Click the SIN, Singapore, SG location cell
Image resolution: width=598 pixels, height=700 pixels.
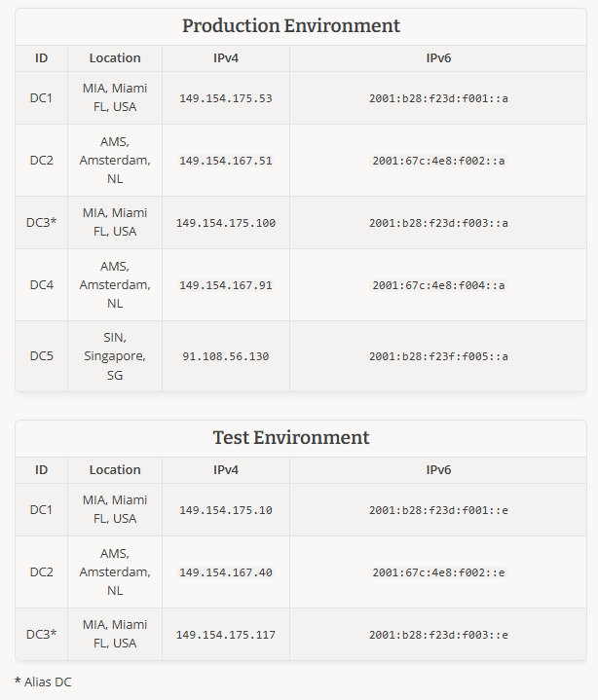coord(115,356)
